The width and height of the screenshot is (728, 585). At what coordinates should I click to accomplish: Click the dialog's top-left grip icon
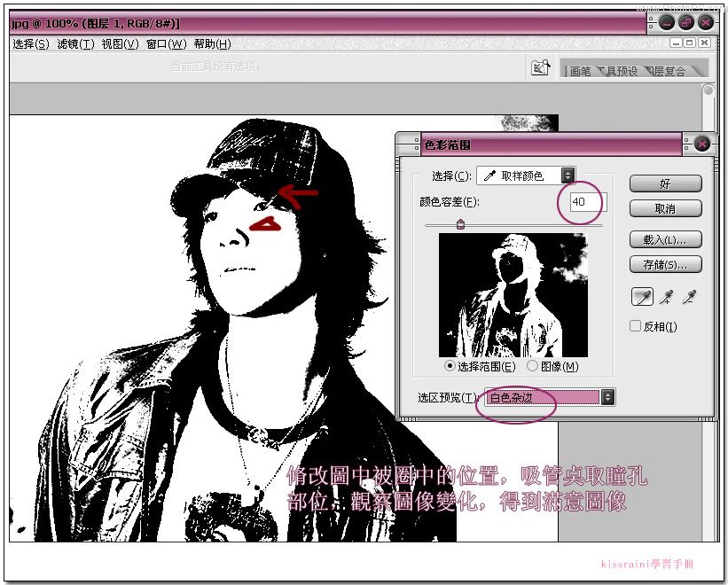point(417,144)
